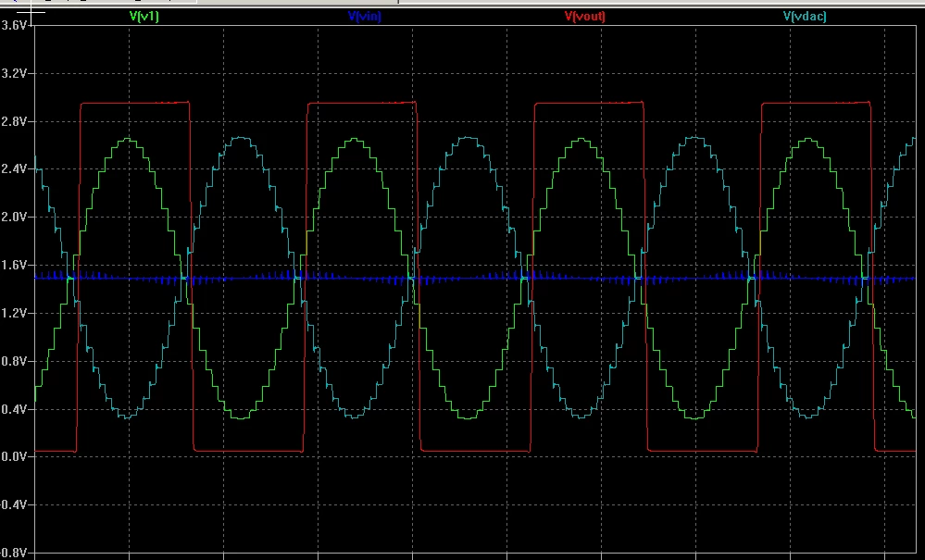The width and height of the screenshot is (925, 560).
Task: Select the 0.0V axis tick label
Action: coord(14,457)
